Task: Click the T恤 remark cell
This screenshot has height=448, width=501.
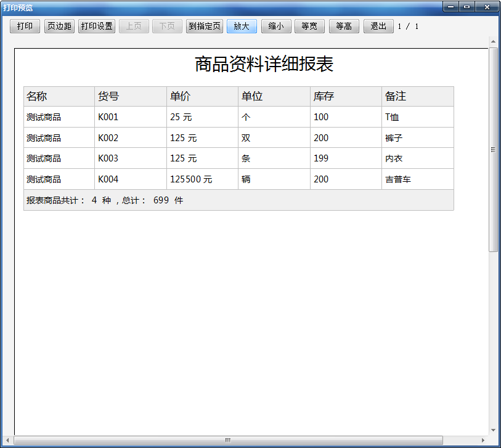Action: [418, 117]
